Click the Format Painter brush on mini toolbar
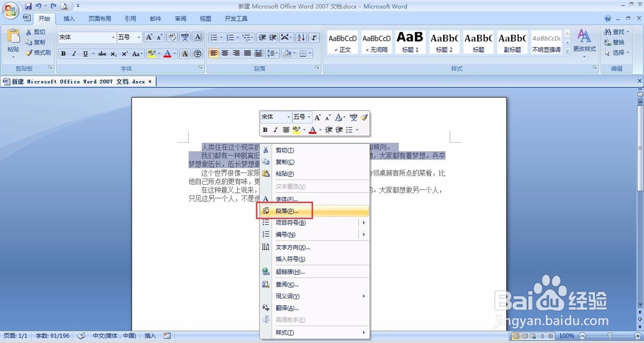The image size is (644, 343). pos(364,118)
